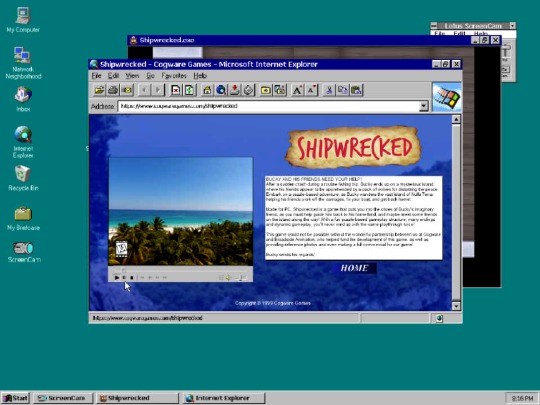Click the Start button
540x405 pixels.
tap(15, 398)
